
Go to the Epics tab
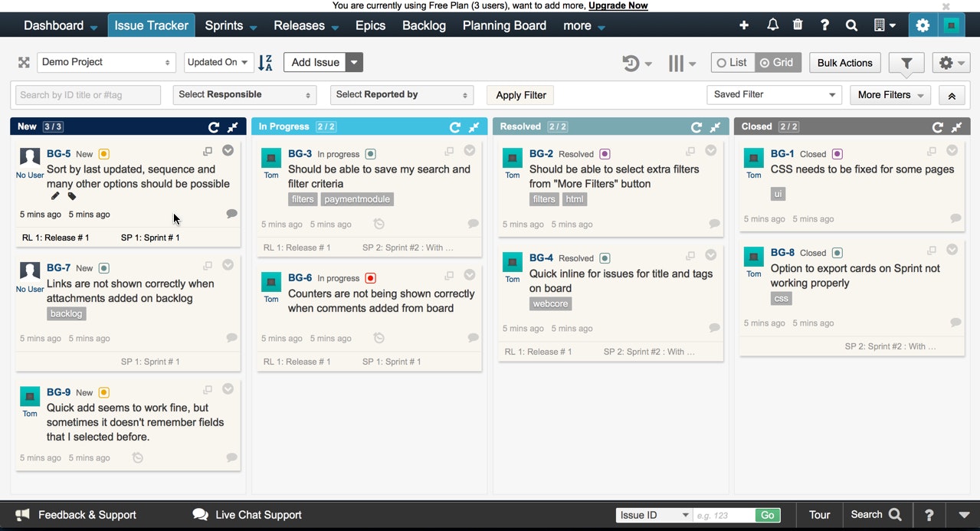click(x=370, y=25)
